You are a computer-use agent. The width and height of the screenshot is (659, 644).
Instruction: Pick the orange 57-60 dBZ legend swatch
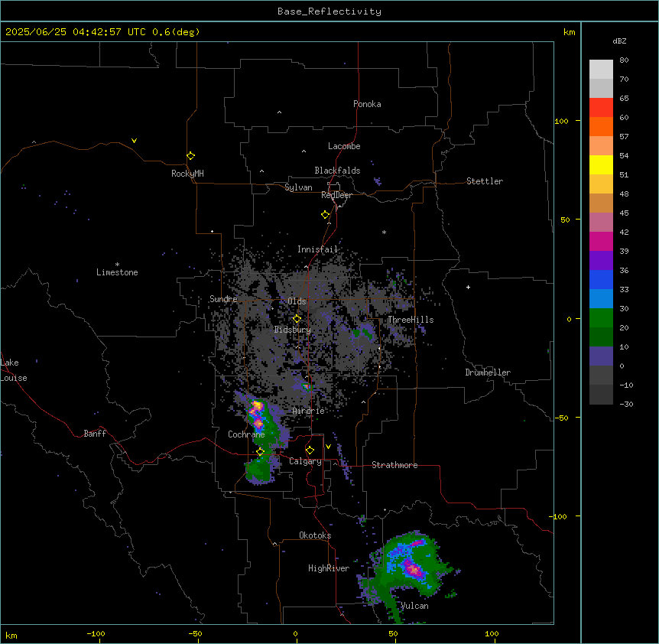(x=601, y=126)
